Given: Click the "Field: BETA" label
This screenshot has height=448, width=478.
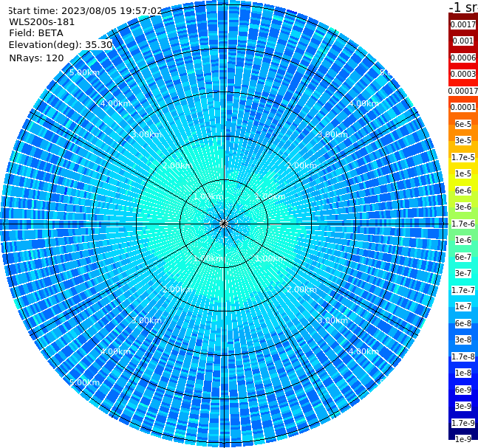Looking at the screenshot, I should (x=36, y=33).
